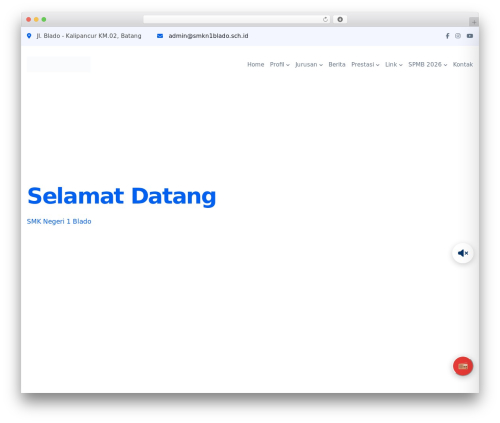Open the Kontak menu item

click(463, 64)
